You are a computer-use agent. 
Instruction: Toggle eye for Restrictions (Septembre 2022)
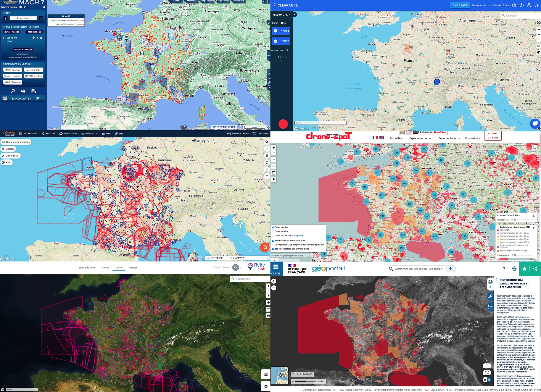534,228
